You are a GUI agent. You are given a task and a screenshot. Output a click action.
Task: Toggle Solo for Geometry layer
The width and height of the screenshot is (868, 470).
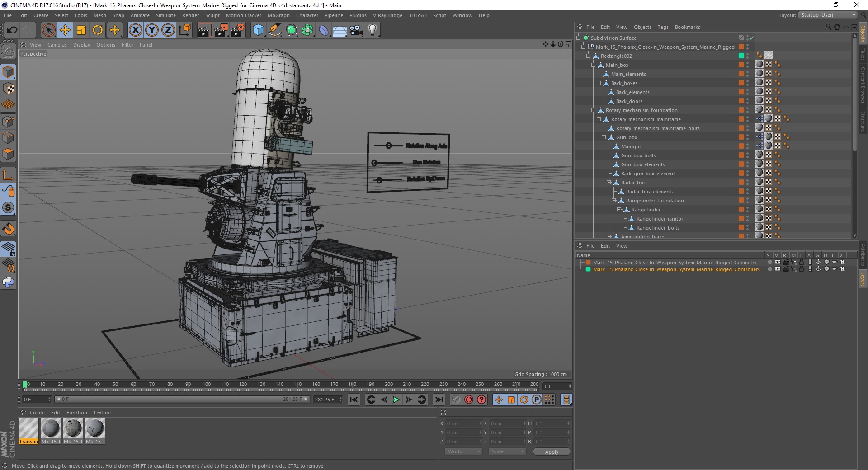tap(769, 262)
